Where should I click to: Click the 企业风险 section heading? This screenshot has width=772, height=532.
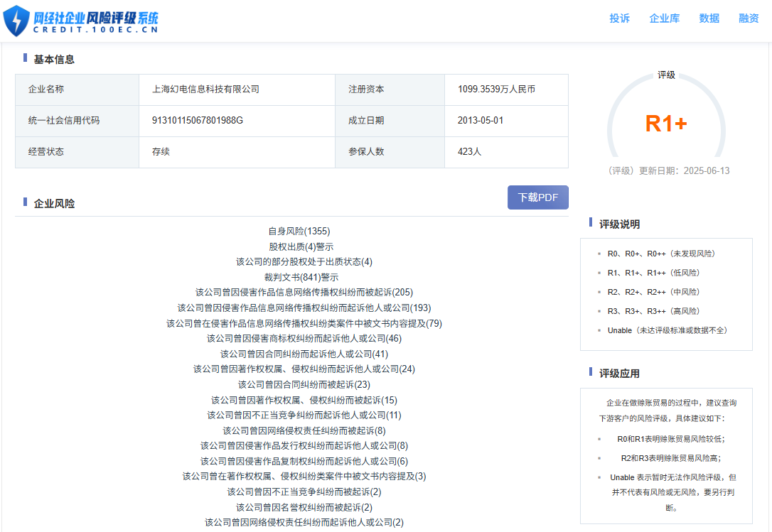54,204
